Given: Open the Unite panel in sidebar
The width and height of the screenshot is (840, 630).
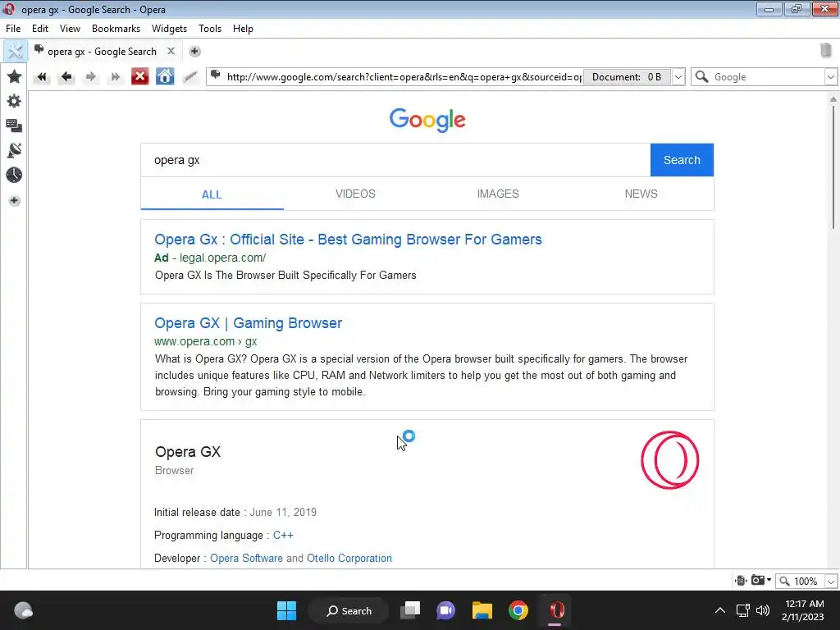Looking at the screenshot, I should [x=15, y=151].
